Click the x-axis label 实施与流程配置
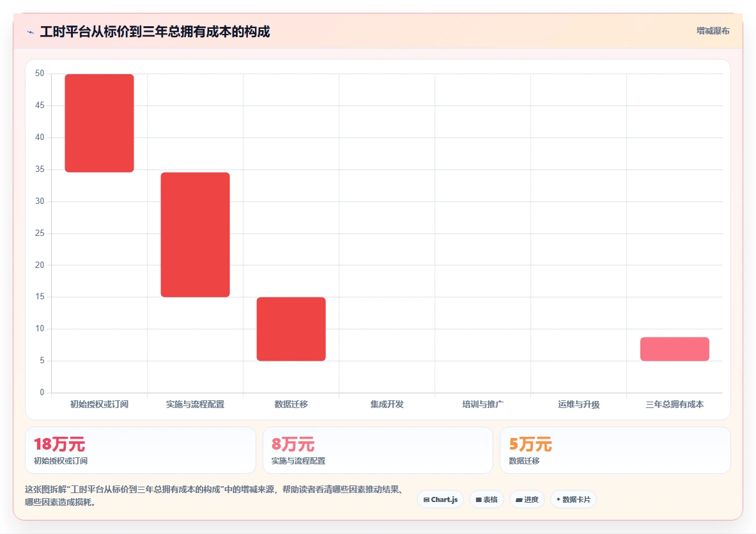This screenshot has width=756, height=534. (196, 404)
